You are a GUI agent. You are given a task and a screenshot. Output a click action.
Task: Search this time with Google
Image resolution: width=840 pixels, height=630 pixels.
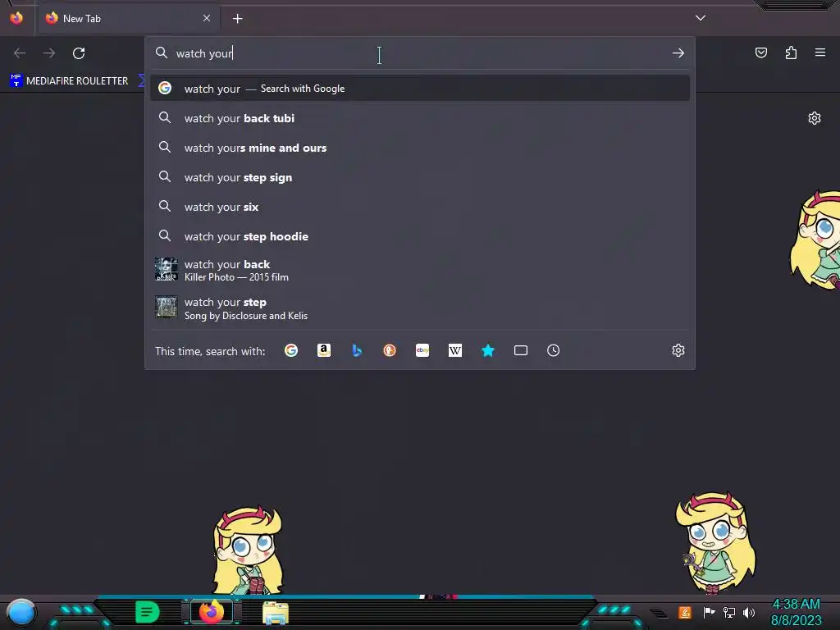(x=291, y=350)
